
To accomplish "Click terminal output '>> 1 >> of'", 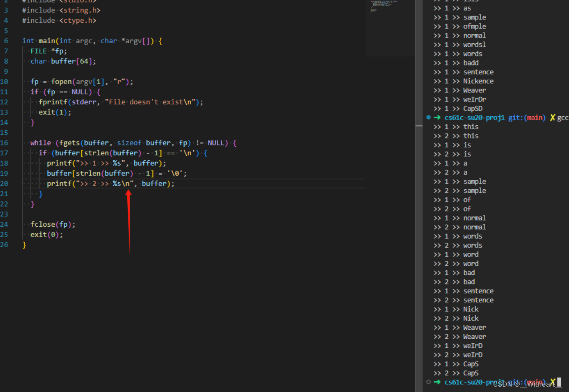I will (452, 200).
